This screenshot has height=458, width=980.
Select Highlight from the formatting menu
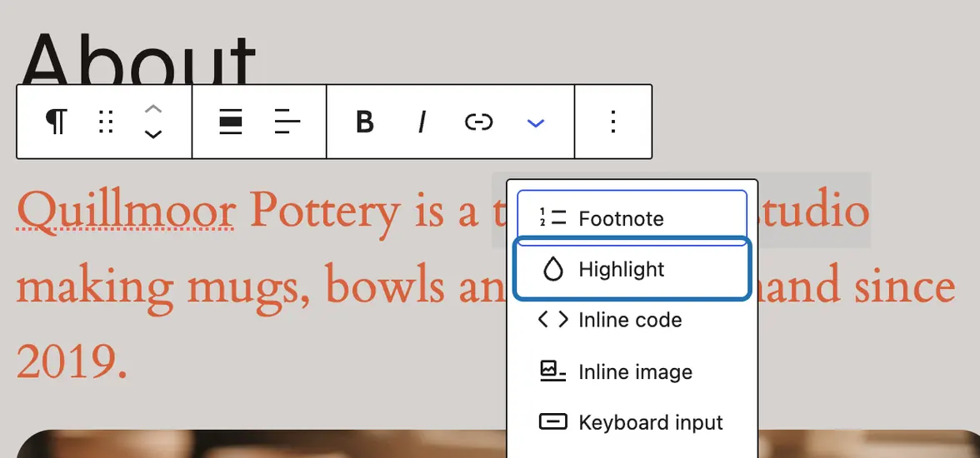(x=632, y=269)
